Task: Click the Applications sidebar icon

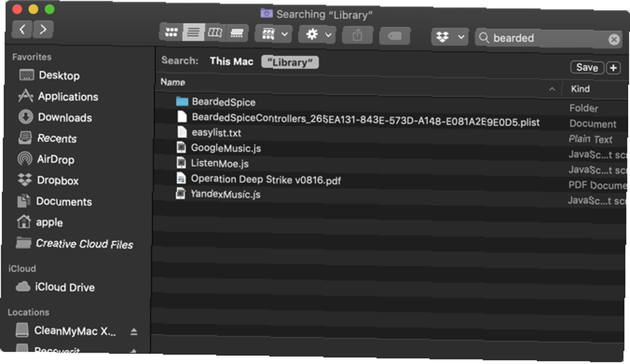Action: point(26,96)
